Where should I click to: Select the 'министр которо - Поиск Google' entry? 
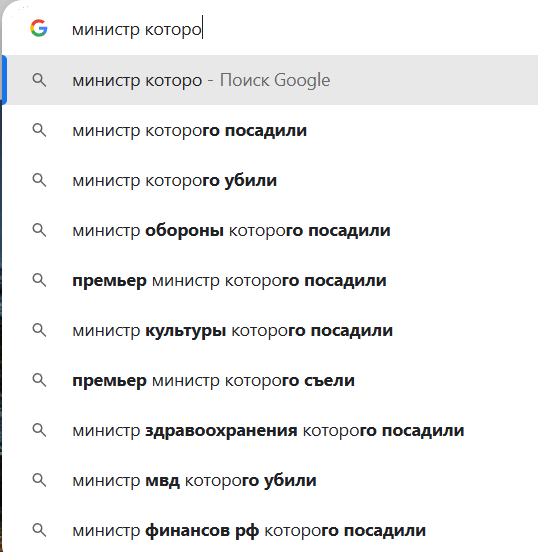(x=270, y=80)
